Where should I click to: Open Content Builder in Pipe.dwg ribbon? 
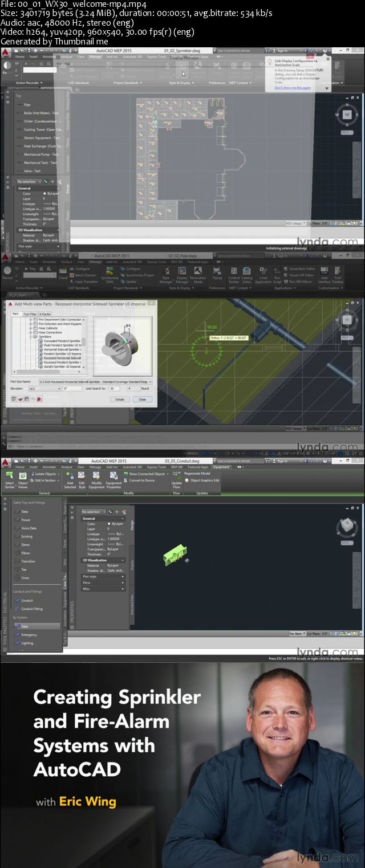pos(234,275)
